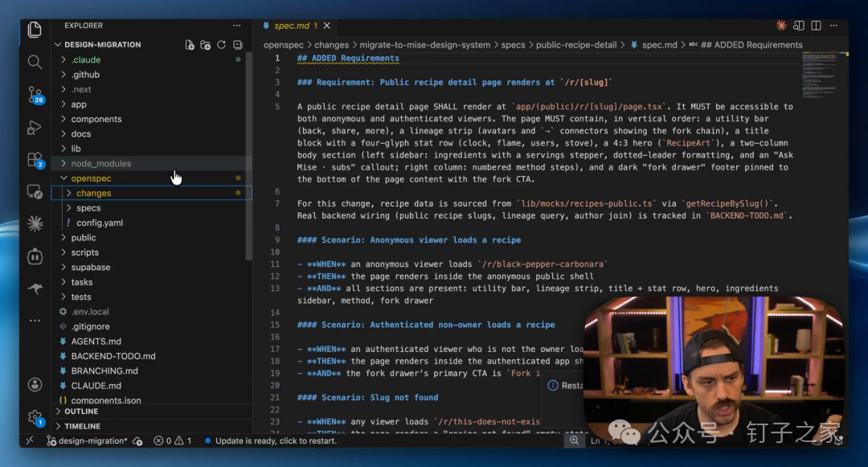868x467 pixels.
Task: Expand the TIMELINE section
Action: coord(82,427)
